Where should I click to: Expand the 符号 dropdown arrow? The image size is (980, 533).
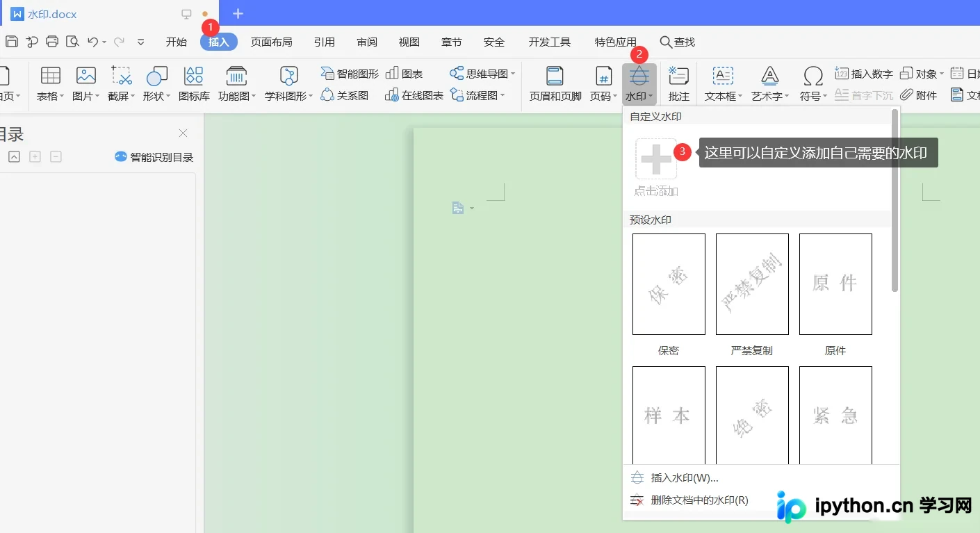(826, 97)
